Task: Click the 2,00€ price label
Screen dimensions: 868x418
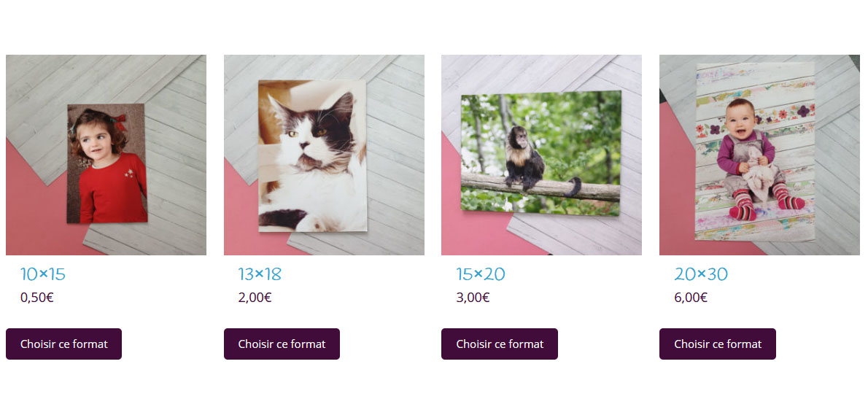Action: (255, 298)
